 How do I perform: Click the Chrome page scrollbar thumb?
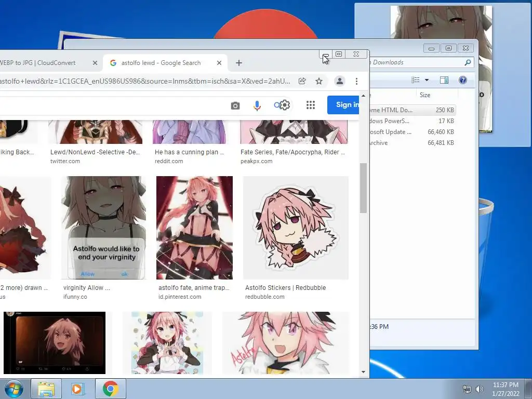(x=363, y=188)
